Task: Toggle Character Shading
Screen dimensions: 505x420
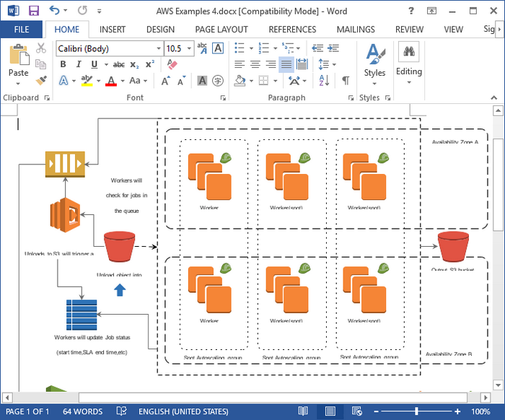Action: pyautogui.click(x=202, y=81)
